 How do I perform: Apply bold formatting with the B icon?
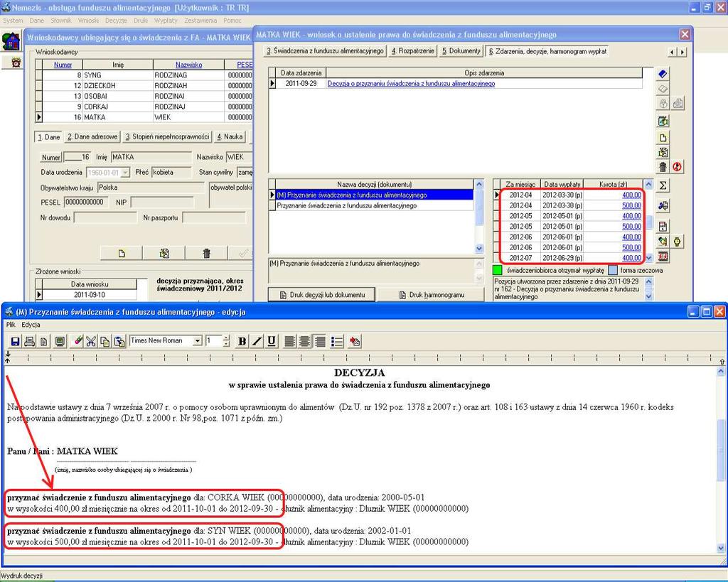[242, 342]
